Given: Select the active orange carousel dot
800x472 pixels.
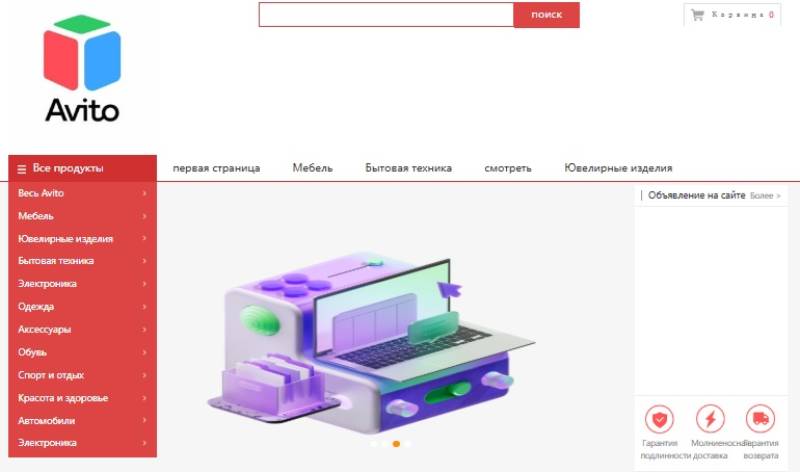Looking at the screenshot, I should 396,444.
